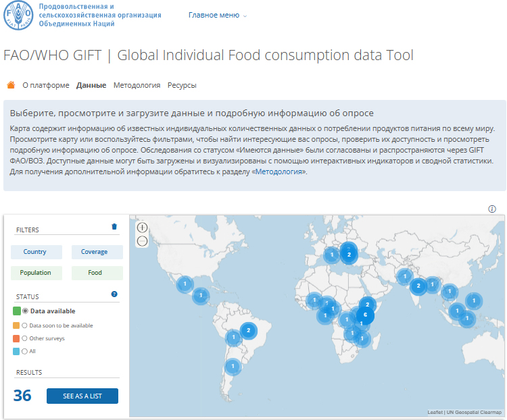507x420 pixels.
Task: Click the info icon above the map
Action: tap(492, 209)
